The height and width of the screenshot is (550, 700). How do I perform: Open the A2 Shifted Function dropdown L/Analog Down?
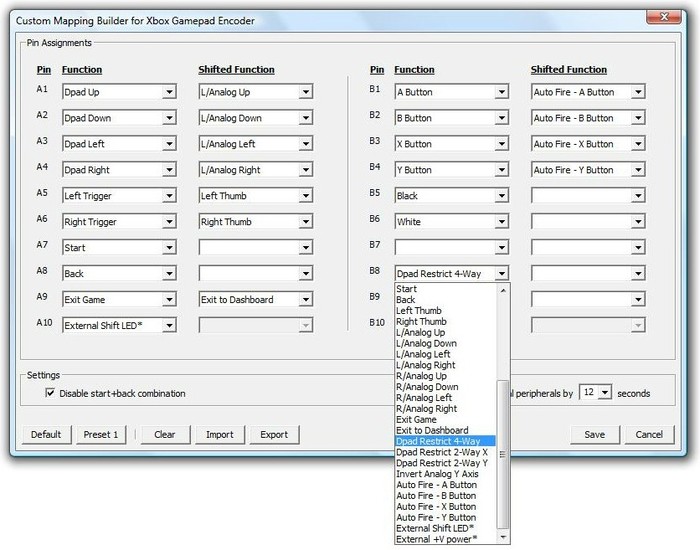point(256,118)
